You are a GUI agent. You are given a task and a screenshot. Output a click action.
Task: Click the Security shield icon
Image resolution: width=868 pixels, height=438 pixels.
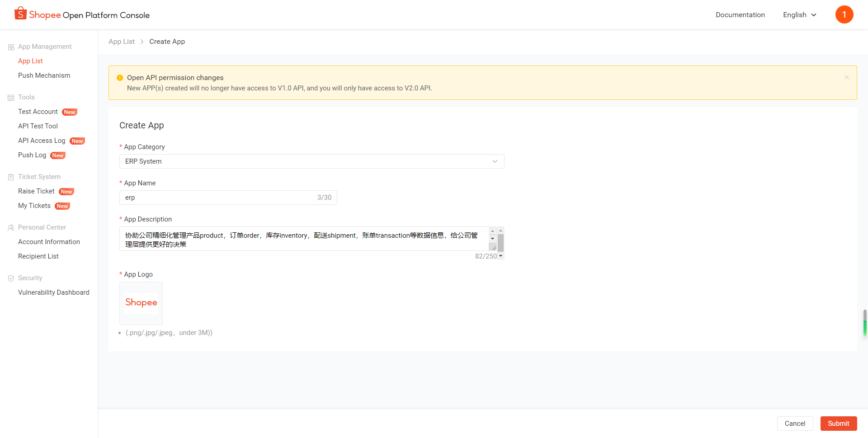pyautogui.click(x=11, y=278)
